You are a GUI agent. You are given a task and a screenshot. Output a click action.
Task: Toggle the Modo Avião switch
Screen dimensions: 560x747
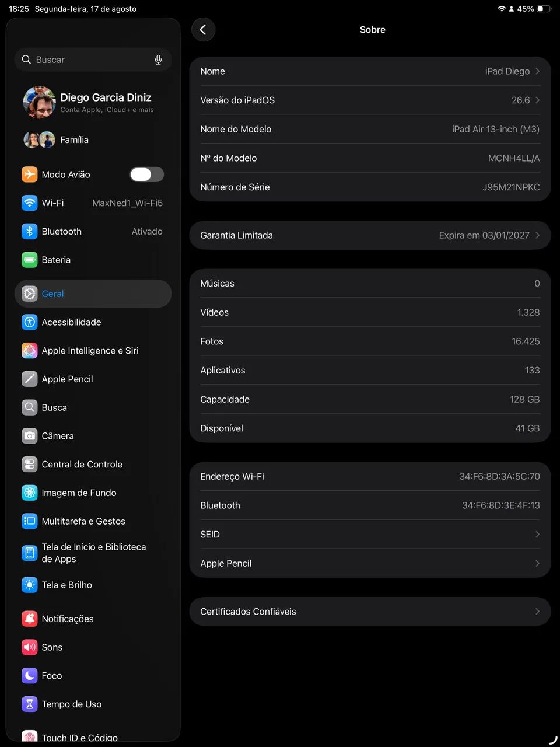[146, 174]
